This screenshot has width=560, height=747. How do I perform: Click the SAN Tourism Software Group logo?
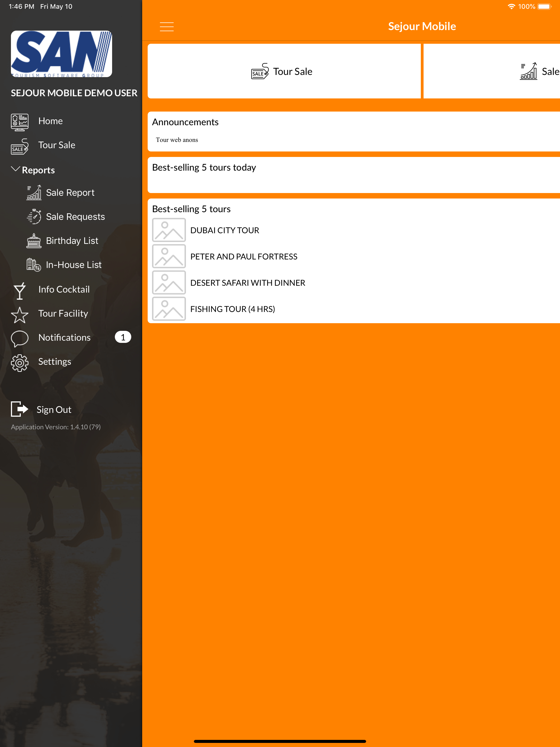click(x=62, y=54)
